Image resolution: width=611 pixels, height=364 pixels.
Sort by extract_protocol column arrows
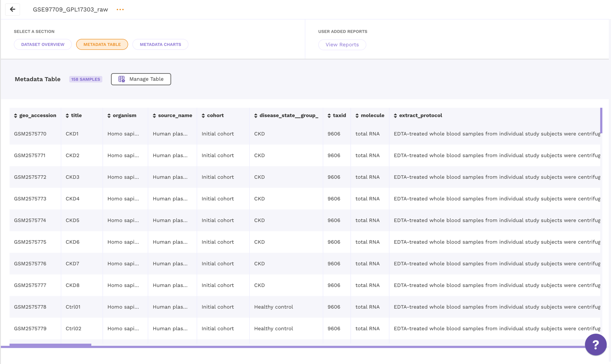point(396,116)
